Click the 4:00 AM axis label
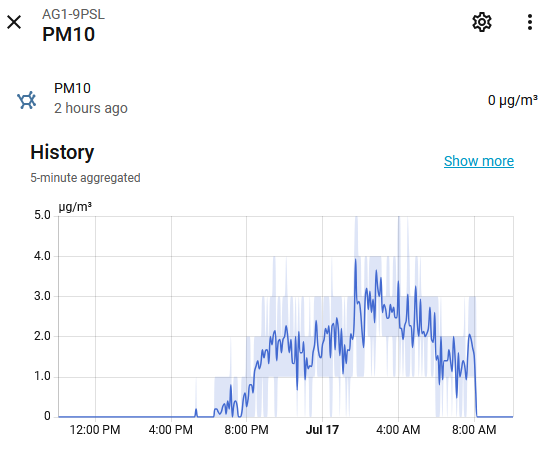 pyautogui.click(x=398, y=430)
